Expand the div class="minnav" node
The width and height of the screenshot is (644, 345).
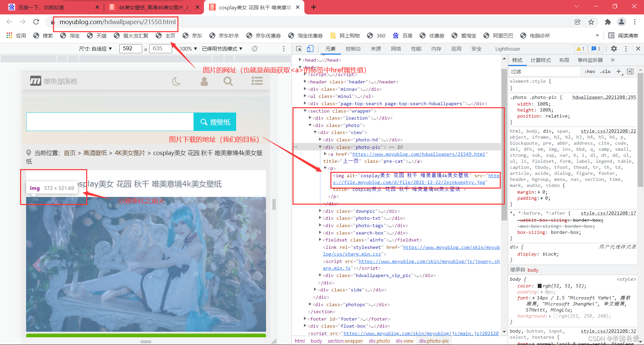tap(305, 89)
